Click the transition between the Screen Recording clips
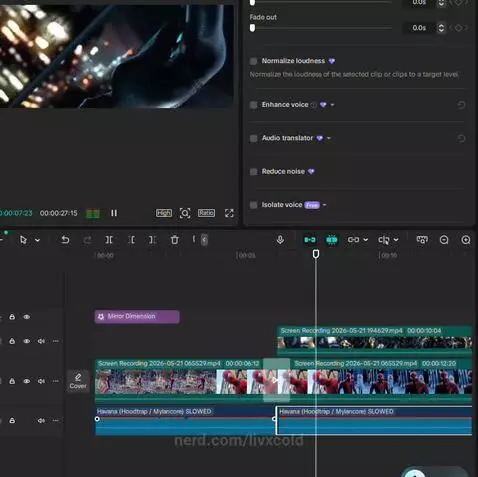Image resolution: width=478 pixels, height=477 pixels. tap(276, 380)
